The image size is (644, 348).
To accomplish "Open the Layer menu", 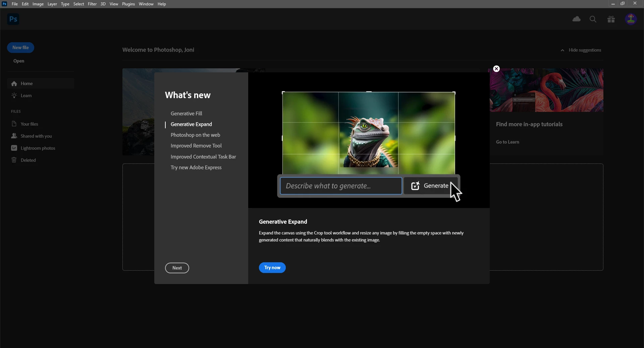I will coord(52,4).
